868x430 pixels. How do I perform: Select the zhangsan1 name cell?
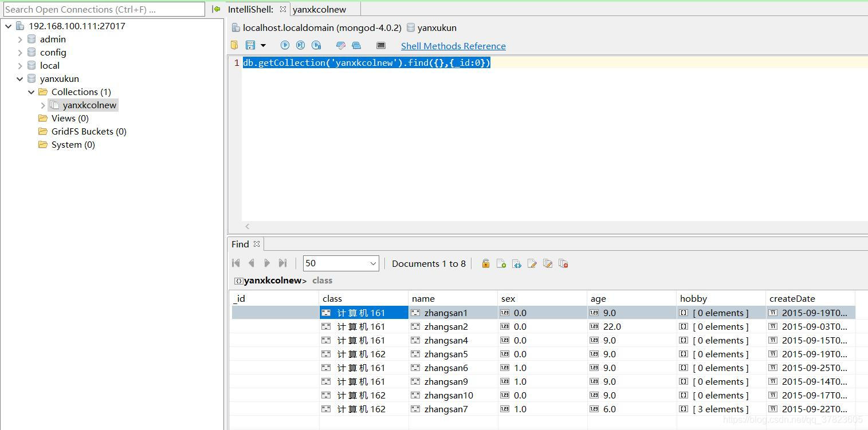pos(453,313)
